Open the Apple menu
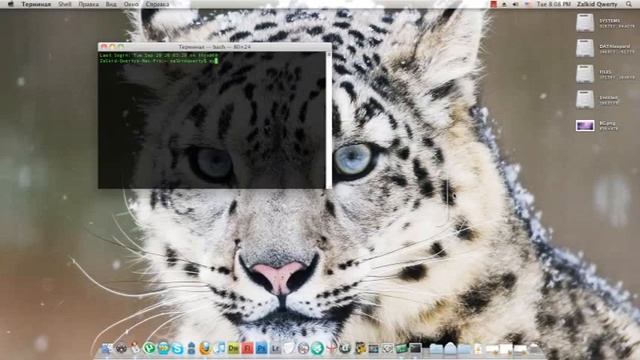 [x=11, y=4]
